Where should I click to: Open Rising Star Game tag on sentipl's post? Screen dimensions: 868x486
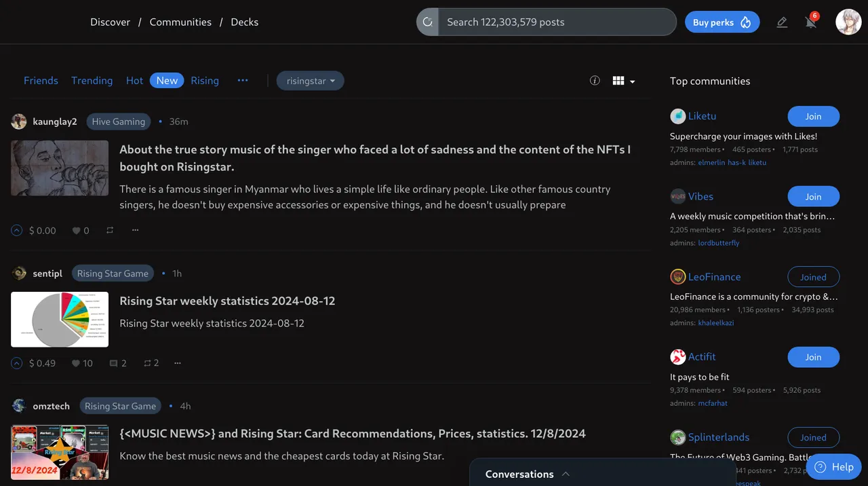[x=113, y=273]
